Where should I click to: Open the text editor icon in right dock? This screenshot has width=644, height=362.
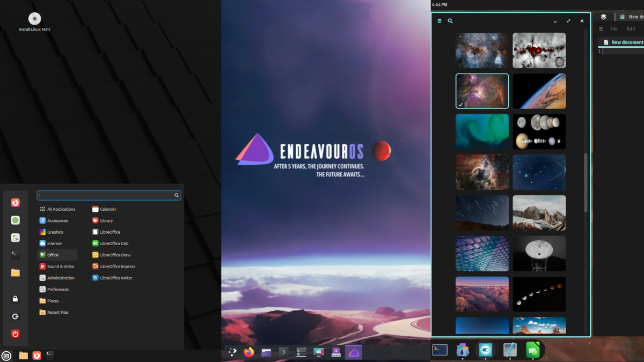click(510, 350)
